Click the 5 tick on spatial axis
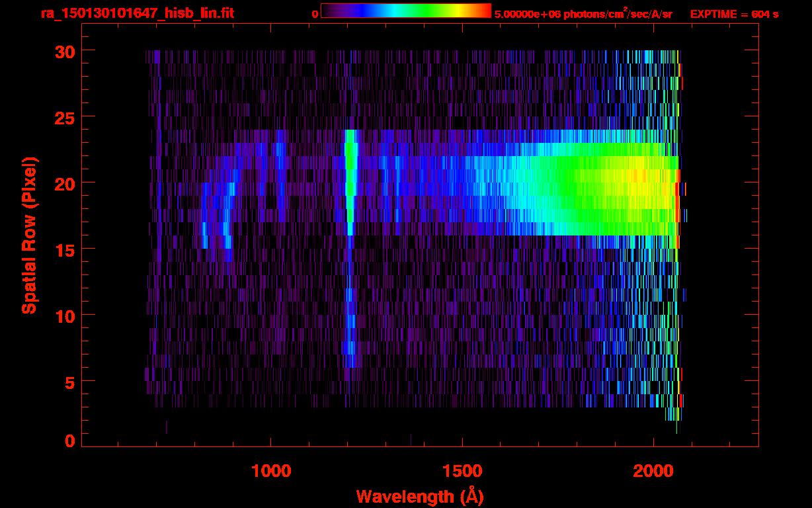Viewport: 812px width, 508px height. (x=69, y=382)
